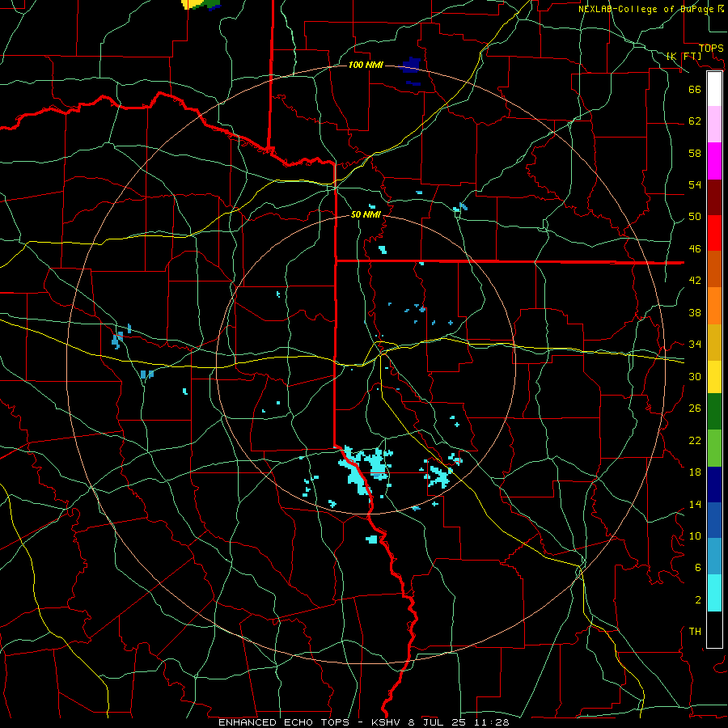This screenshot has height=728, width=728.
Task: Click the magenta legend swatch
Action: [x=714, y=161]
